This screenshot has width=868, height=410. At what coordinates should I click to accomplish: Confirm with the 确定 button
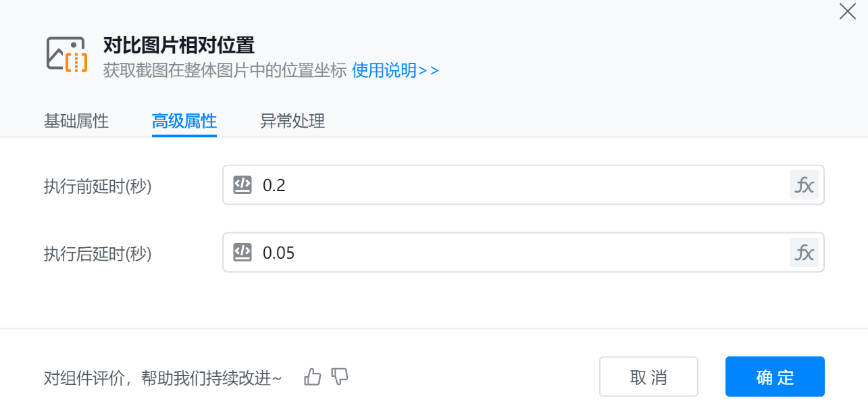coord(775,377)
